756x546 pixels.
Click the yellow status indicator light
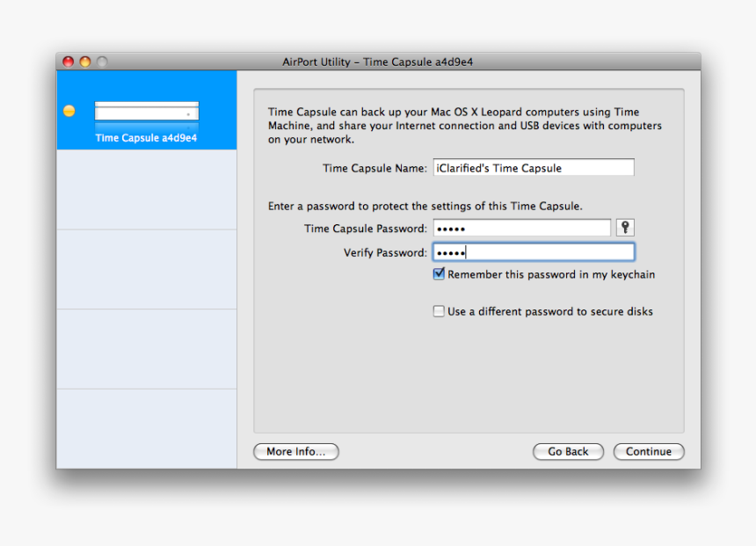pyautogui.click(x=69, y=111)
